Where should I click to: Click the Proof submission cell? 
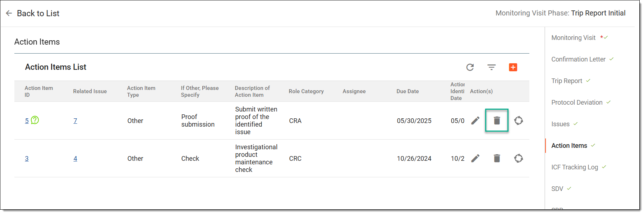click(198, 120)
